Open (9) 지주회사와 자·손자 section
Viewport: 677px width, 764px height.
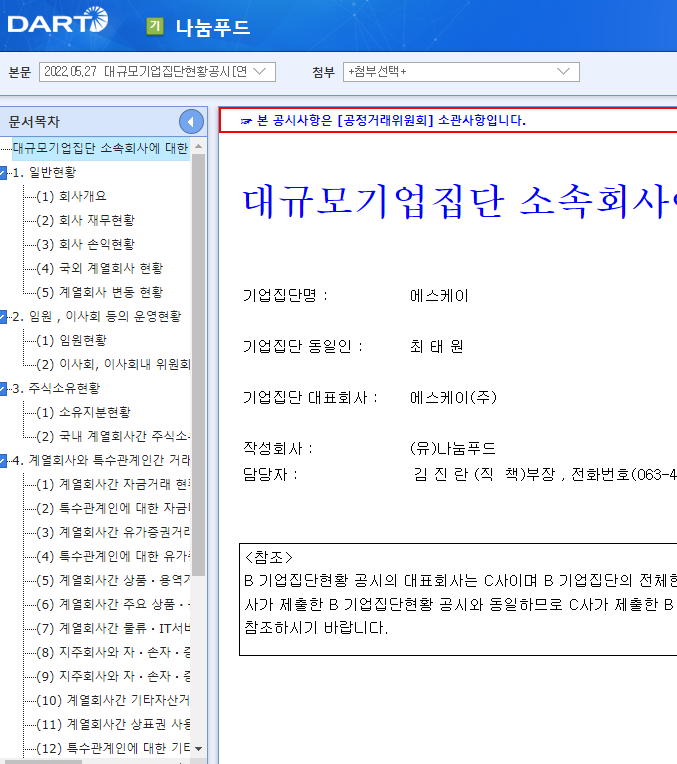click(x=113, y=676)
